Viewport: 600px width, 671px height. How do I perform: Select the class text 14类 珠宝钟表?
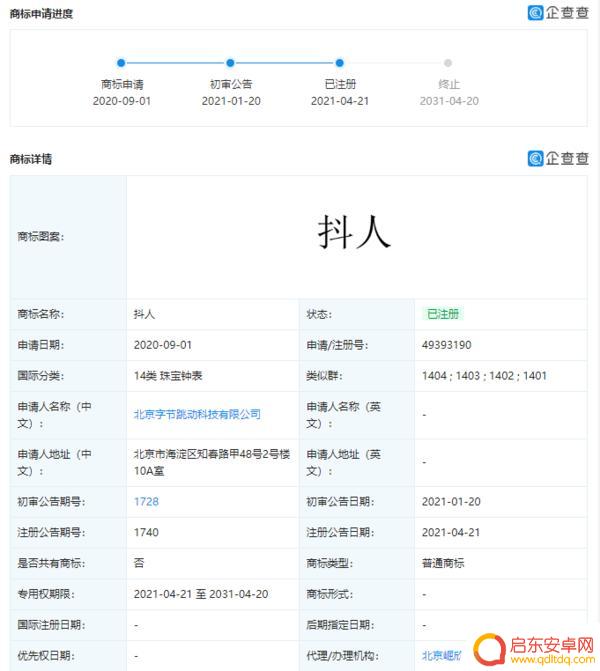point(168,376)
